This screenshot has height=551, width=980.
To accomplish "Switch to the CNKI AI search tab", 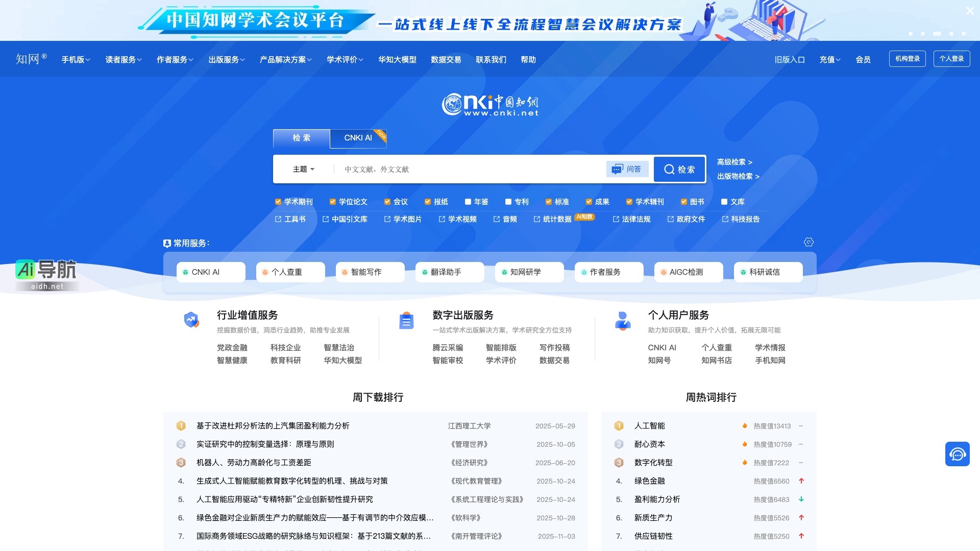I will (x=358, y=138).
